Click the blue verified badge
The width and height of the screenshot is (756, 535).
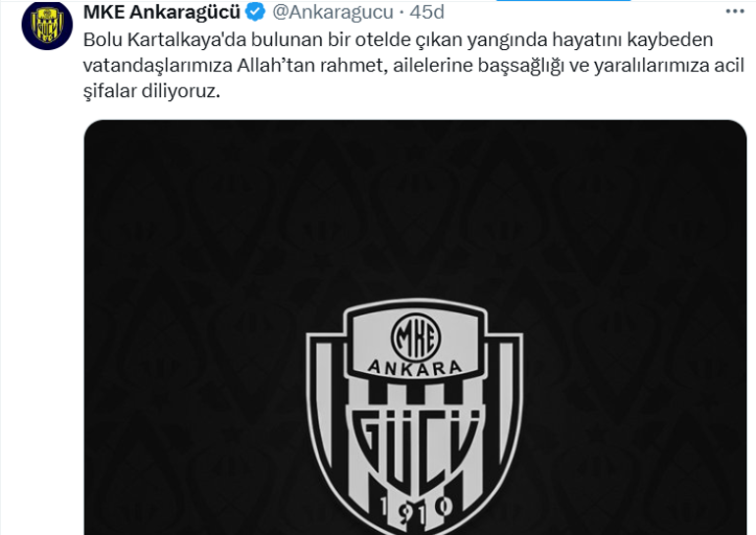pos(255,12)
